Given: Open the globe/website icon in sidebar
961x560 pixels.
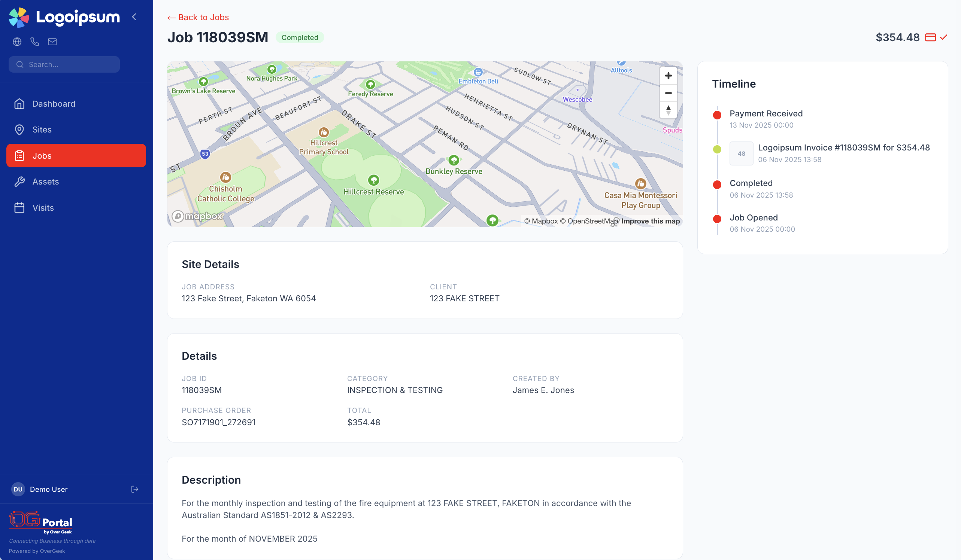Looking at the screenshot, I should coord(17,42).
